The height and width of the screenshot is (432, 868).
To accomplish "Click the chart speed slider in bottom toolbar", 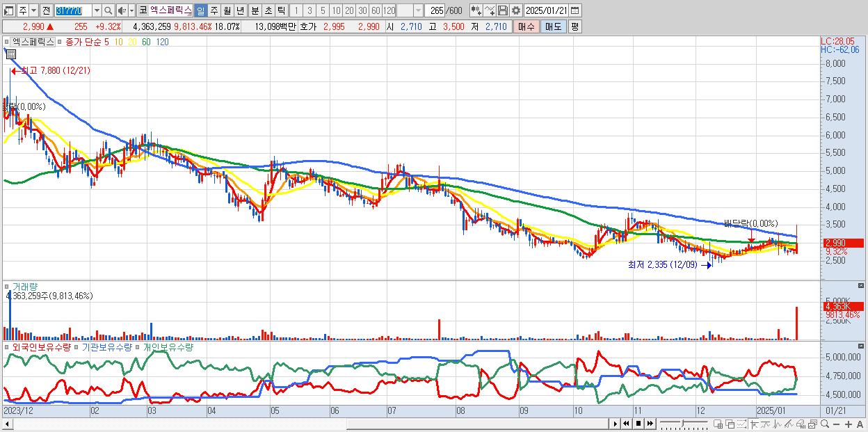I will tap(684, 424).
